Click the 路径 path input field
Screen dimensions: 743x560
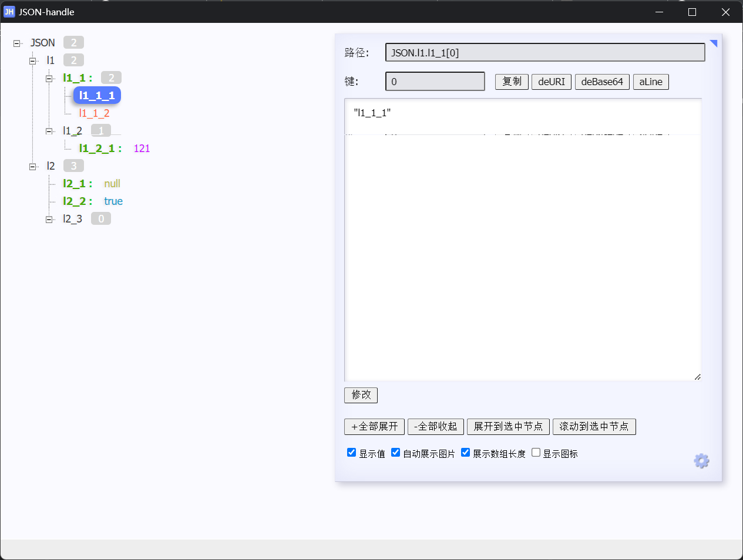click(x=544, y=53)
